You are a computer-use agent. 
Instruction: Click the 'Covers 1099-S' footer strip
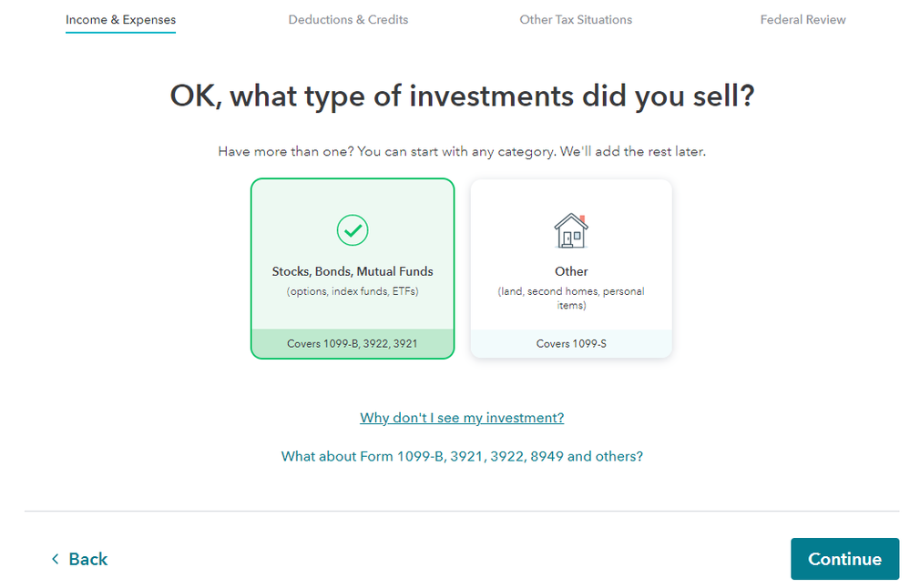click(x=571, y=343)
